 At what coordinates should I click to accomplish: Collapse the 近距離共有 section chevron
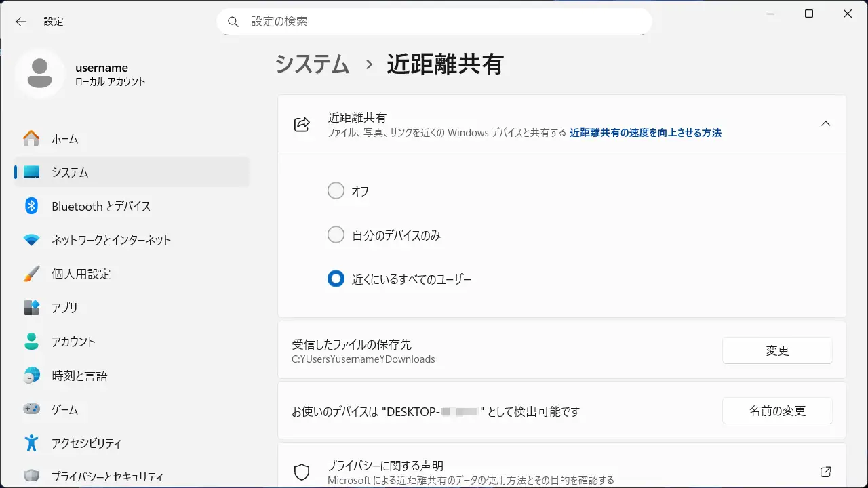point(825,123)
